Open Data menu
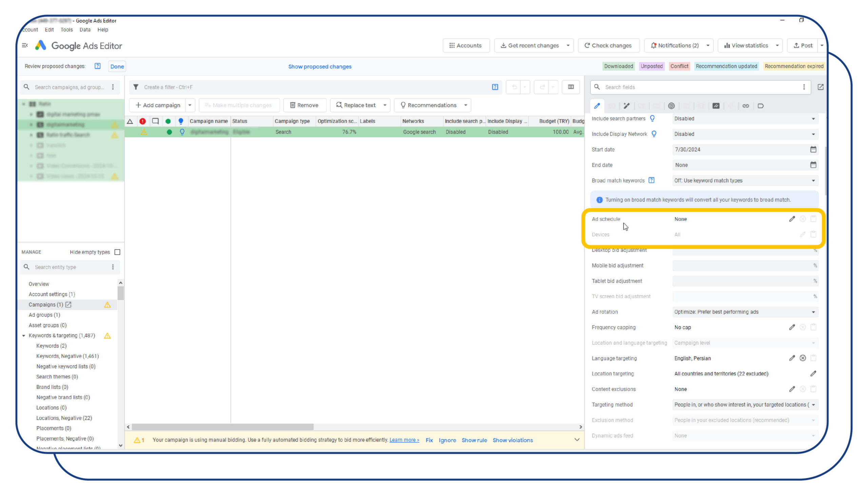This screenshot has width=868, height=491. tap(85, 30)
